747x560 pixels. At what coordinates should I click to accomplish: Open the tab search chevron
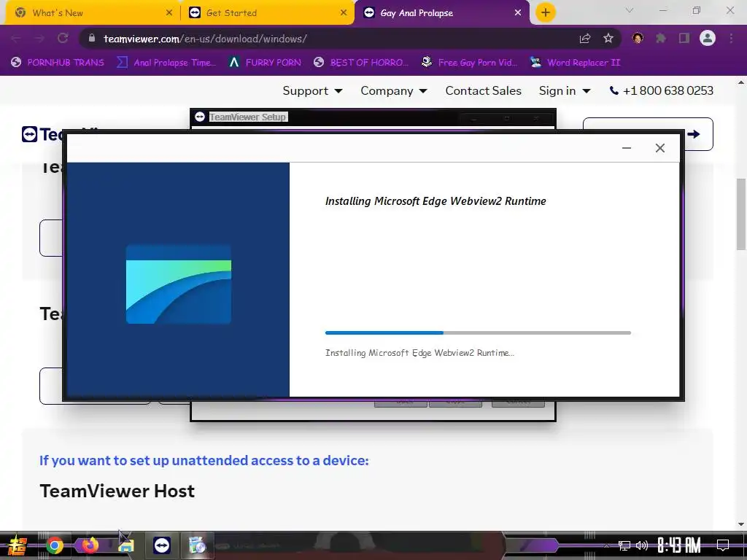click(630, 10)
